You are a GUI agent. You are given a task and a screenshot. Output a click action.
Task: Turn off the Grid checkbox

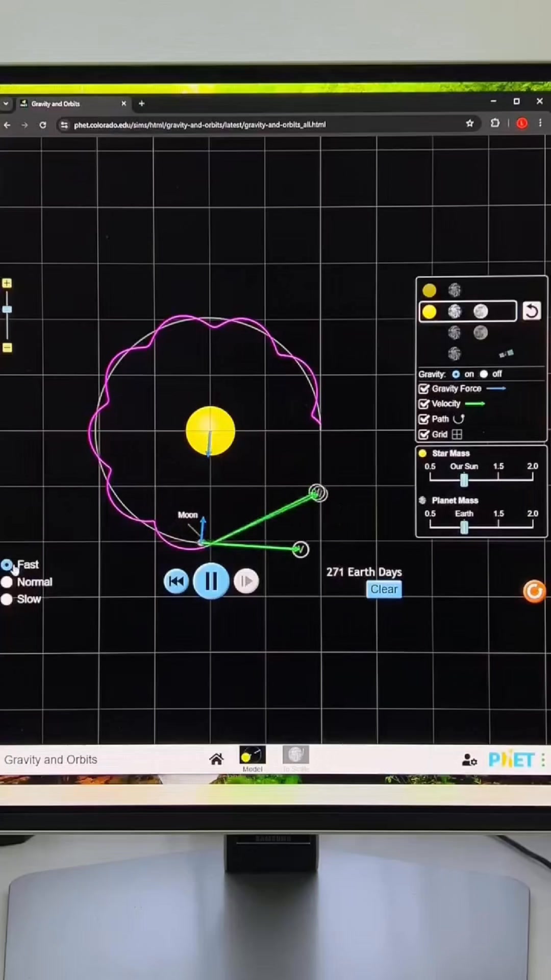pos(424,434)
